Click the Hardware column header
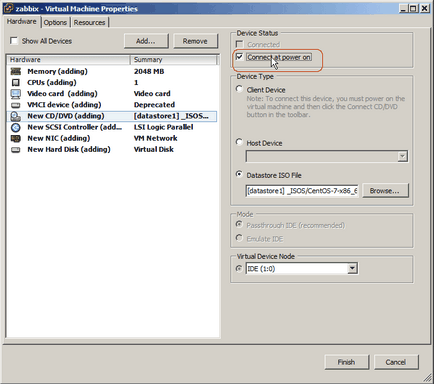Viewport: 434px width, 384px height. point(68,60)
